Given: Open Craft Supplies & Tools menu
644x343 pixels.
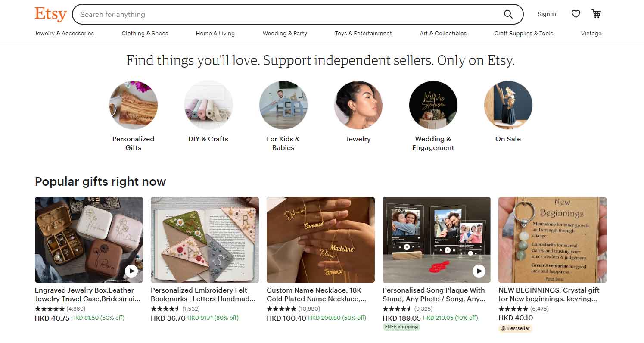Looking at the screenshot, I should point(523,34).
